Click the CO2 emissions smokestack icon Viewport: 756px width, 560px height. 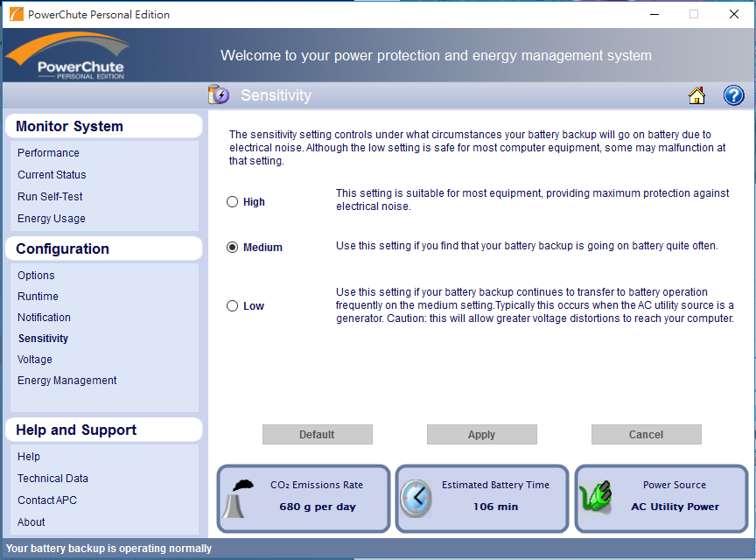pos(238,499)
